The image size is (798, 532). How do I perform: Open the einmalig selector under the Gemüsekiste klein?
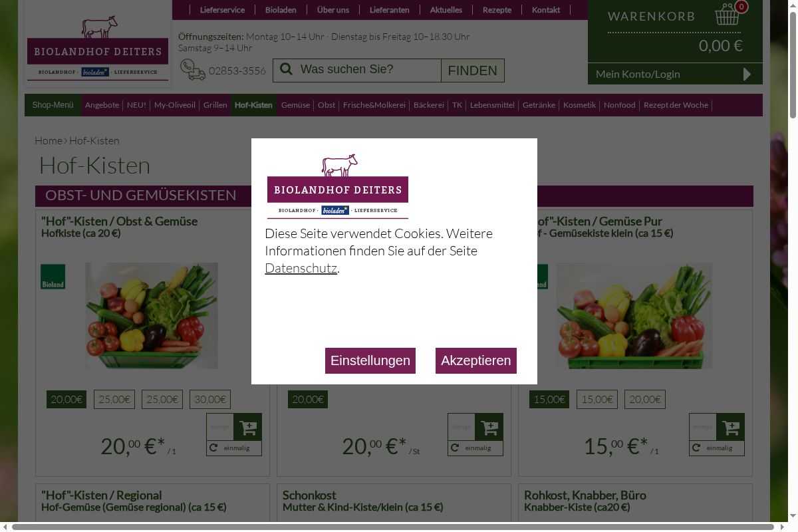point(717,448)
